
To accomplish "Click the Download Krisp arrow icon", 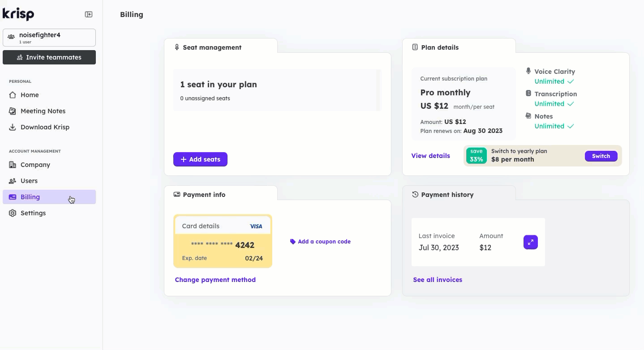I will [13, 127].
